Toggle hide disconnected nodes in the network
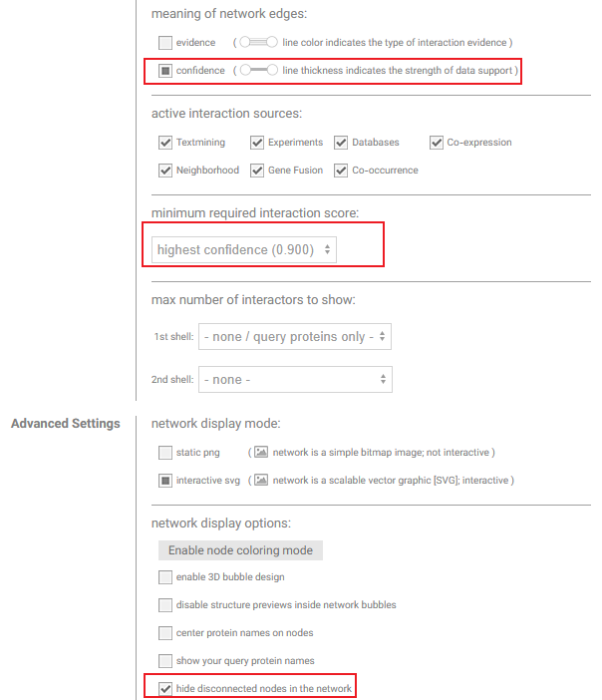This screenshot has width=602, height=700. pyautogui.click(x=165, y=689)
